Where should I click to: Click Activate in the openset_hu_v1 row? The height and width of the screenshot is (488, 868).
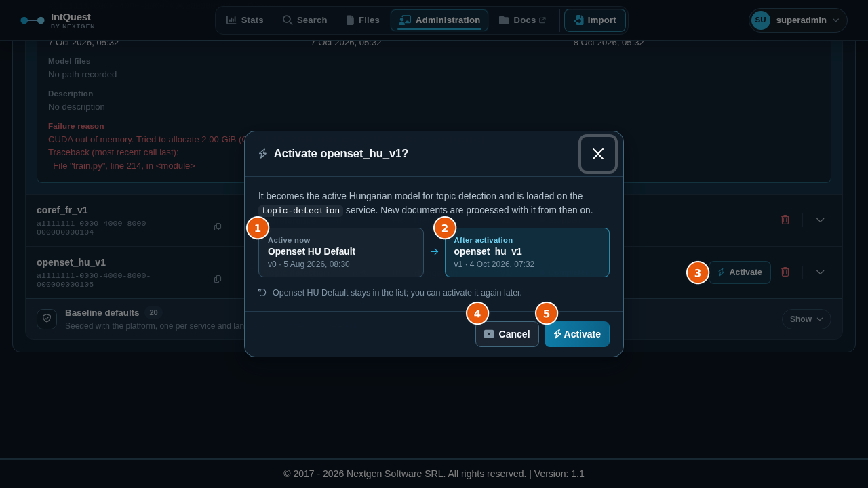[740, 272]
